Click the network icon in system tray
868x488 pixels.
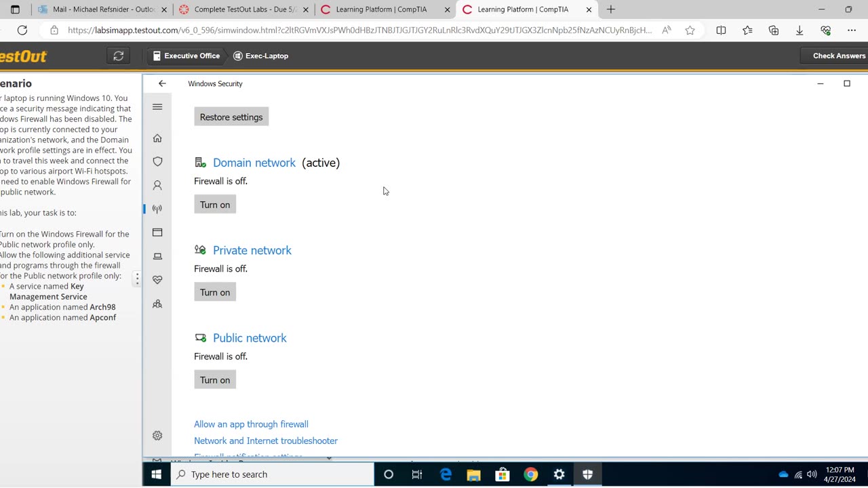(x=798, y=474)
